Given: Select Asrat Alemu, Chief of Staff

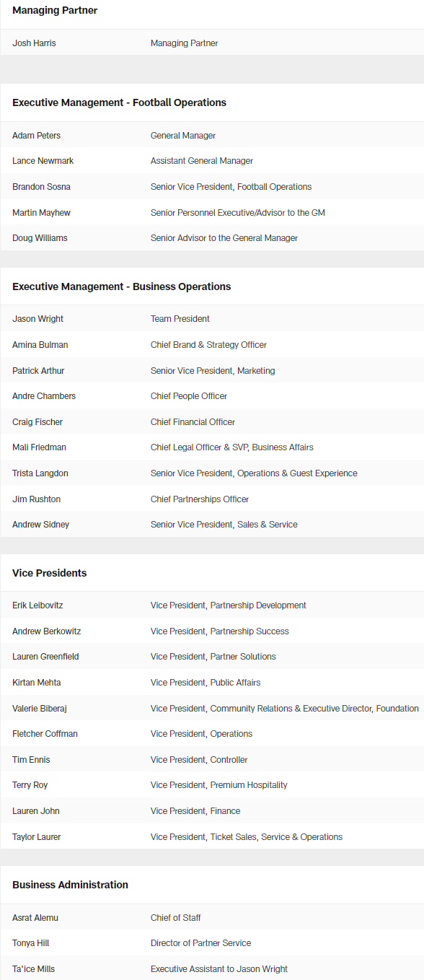Looking at the screenshot, I should tap(212, 918).
